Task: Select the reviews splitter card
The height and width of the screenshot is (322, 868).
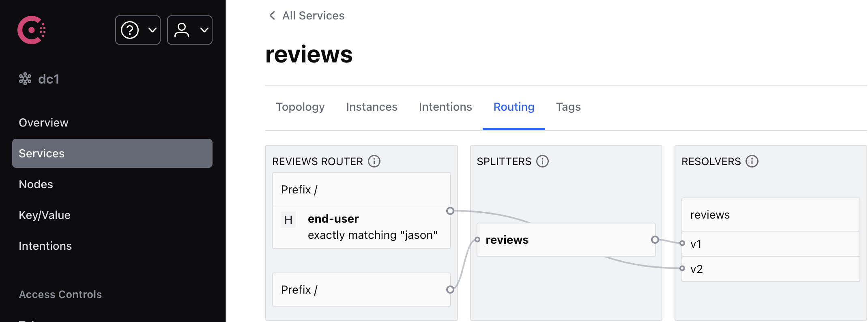Action: (566, 240)
